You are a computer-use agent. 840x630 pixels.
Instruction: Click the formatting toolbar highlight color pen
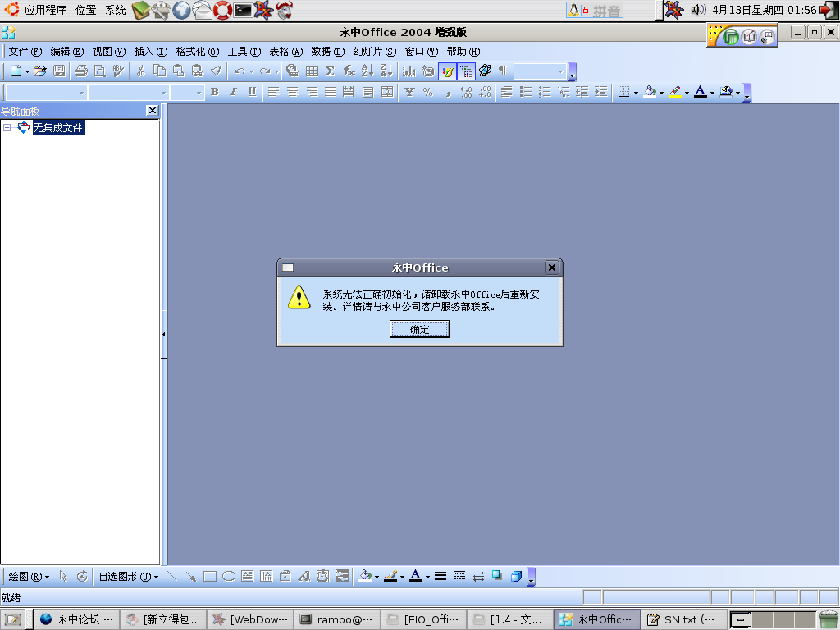click(675, 92)
